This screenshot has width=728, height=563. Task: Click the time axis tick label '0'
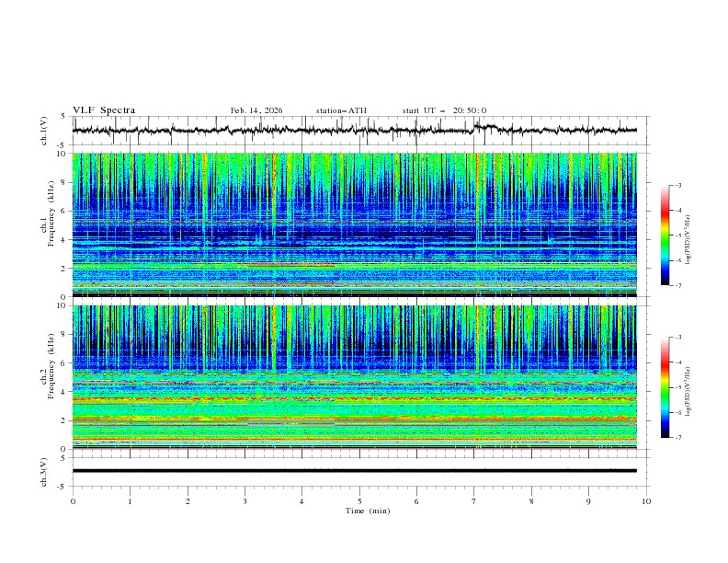[73, 501]
